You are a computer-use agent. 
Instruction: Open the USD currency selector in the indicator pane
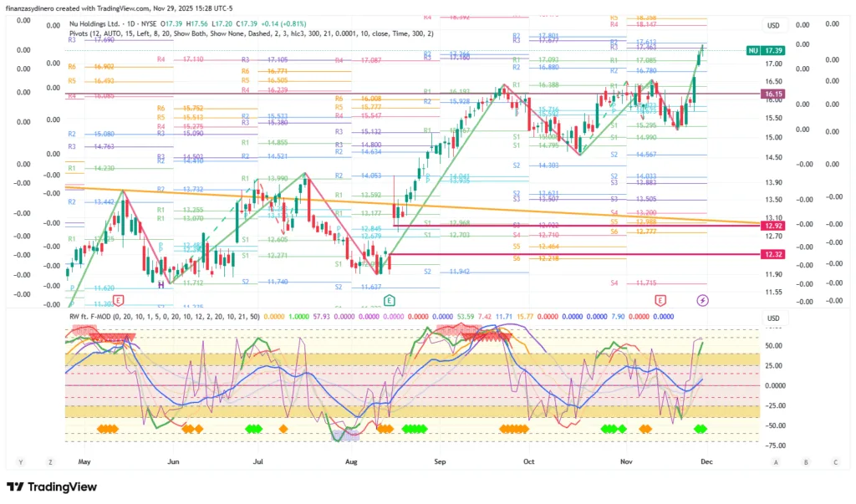(773, 318)
